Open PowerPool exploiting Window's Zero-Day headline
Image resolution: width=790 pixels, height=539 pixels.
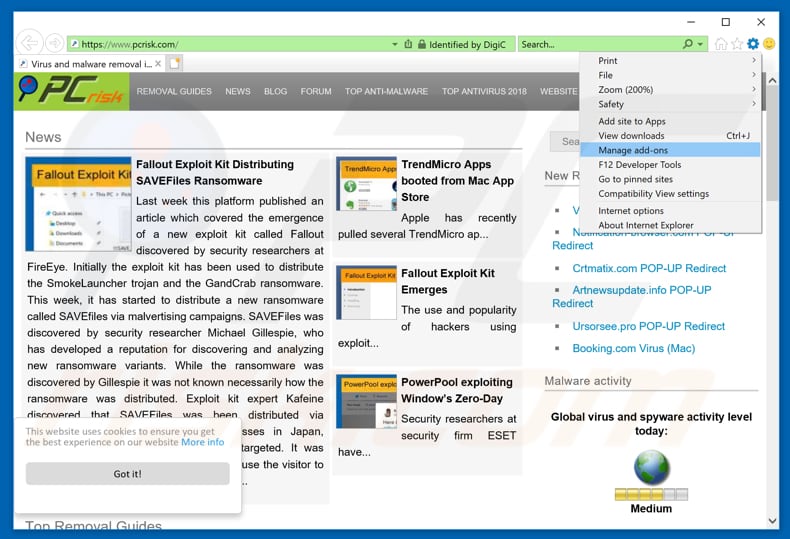[x=456, y=390]
